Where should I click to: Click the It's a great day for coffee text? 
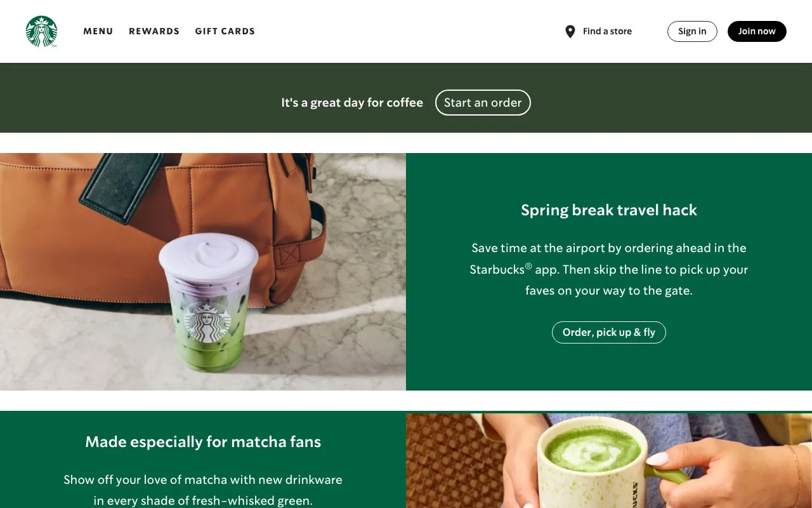click(x=352, y=103)
